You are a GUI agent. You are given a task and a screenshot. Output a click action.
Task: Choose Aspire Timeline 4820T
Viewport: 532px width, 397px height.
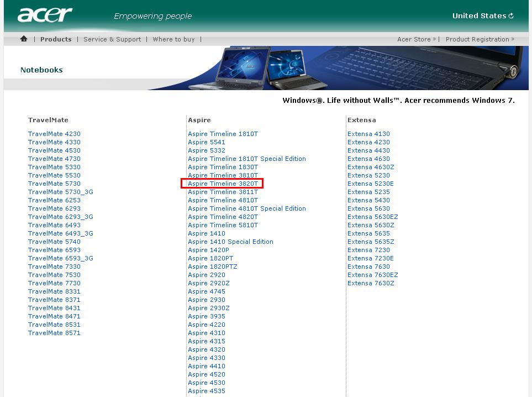[x=223, y=217]
